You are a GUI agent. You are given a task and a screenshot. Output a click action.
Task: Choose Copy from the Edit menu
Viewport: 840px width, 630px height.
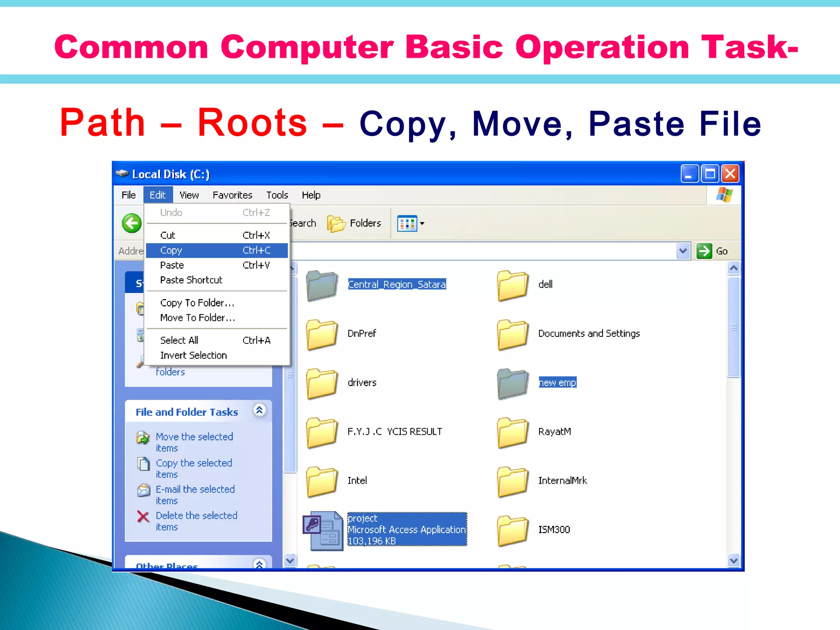[x=217, y=250]
